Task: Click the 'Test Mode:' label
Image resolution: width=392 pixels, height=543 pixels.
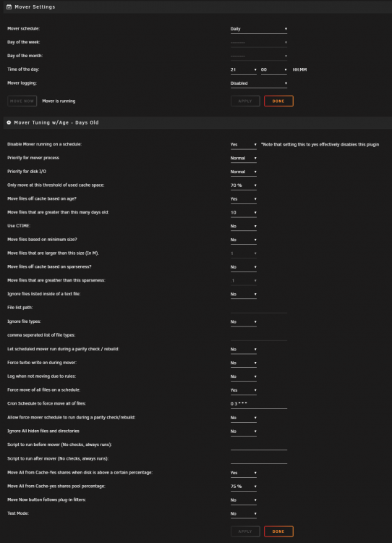Action: click(18, 513)
